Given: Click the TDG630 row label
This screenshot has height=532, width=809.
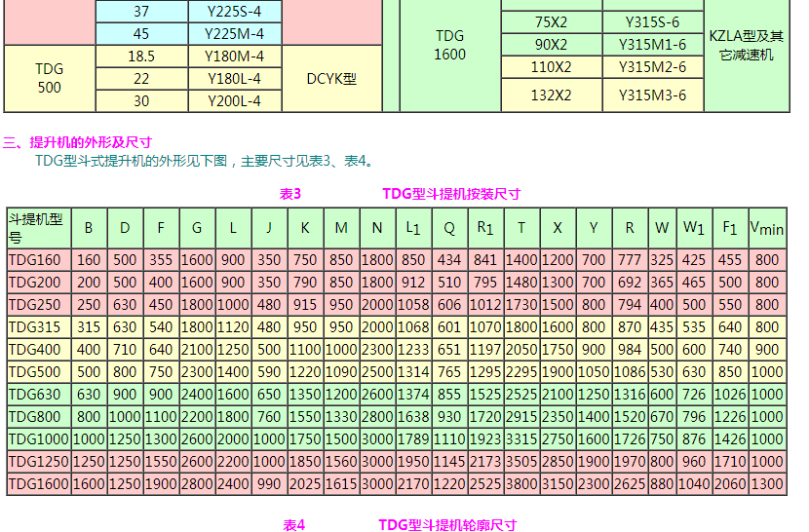Looking at the screenshot, I should click(x=34, y=395).
